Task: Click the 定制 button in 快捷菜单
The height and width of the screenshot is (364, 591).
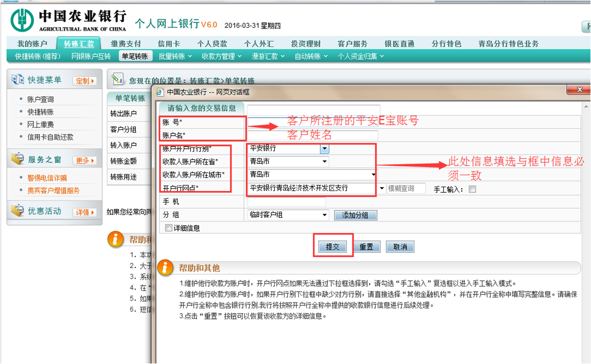Action: (84, 80)
